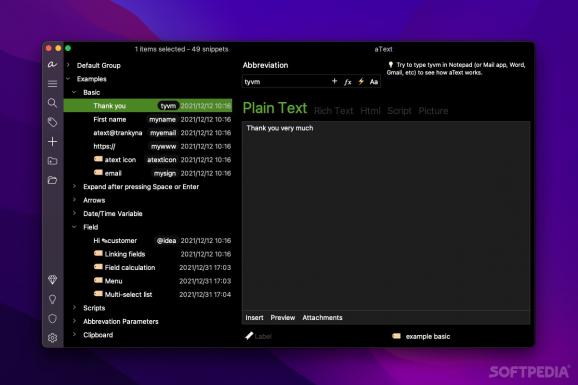Click the 'myname' abbreviation badge
The height and width of the screenshot is (385, 578).
point(162,119)
